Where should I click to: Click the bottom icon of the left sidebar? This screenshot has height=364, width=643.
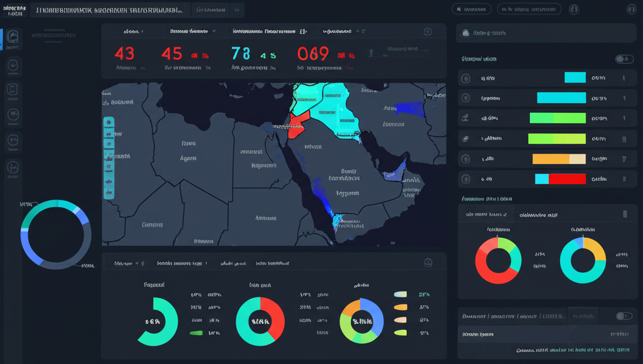(x=14, y=166)
